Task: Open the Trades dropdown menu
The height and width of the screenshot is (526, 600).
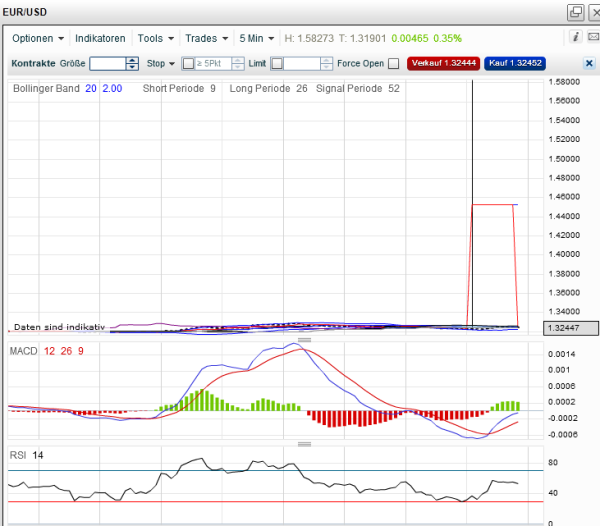Action: pos(207,38)
